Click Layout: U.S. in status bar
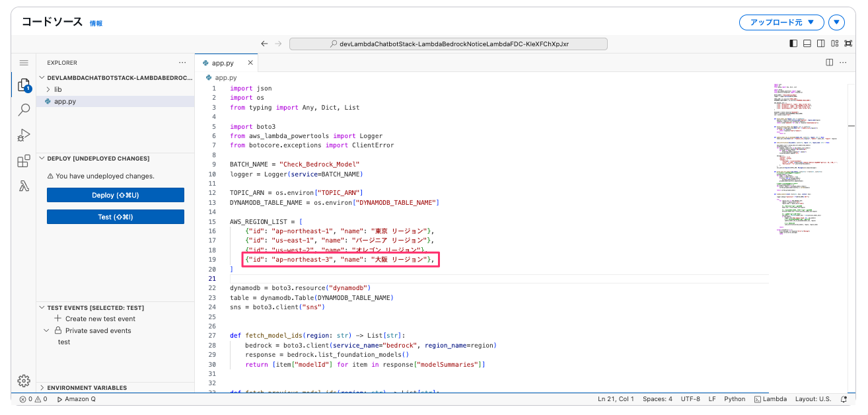This screenshot has width=868, height=415. pyautogui.click(x=813, y=399)
